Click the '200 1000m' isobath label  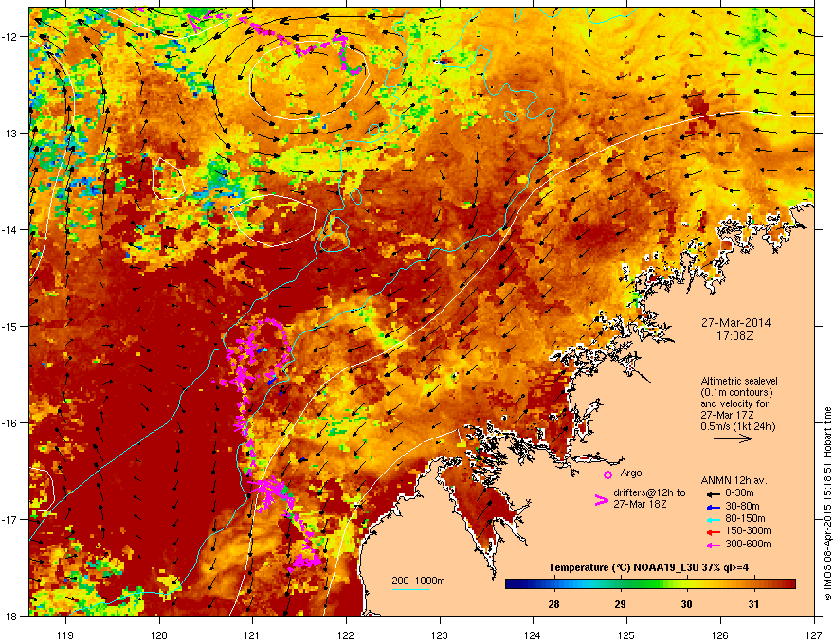click(418, 581)
